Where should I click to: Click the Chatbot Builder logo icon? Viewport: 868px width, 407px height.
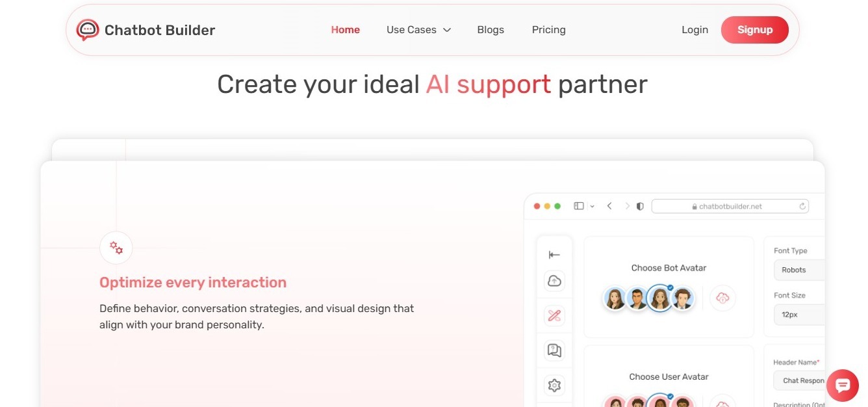(x=88, y=30)
